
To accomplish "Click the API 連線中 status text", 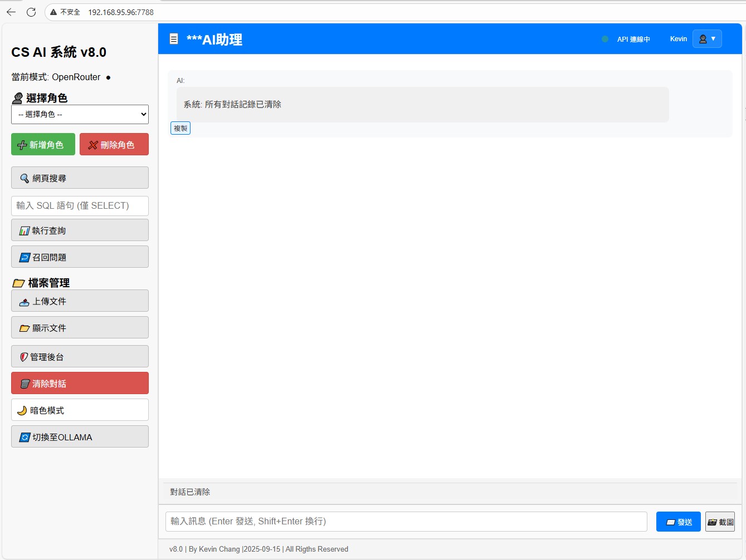I will click(633, 39).
